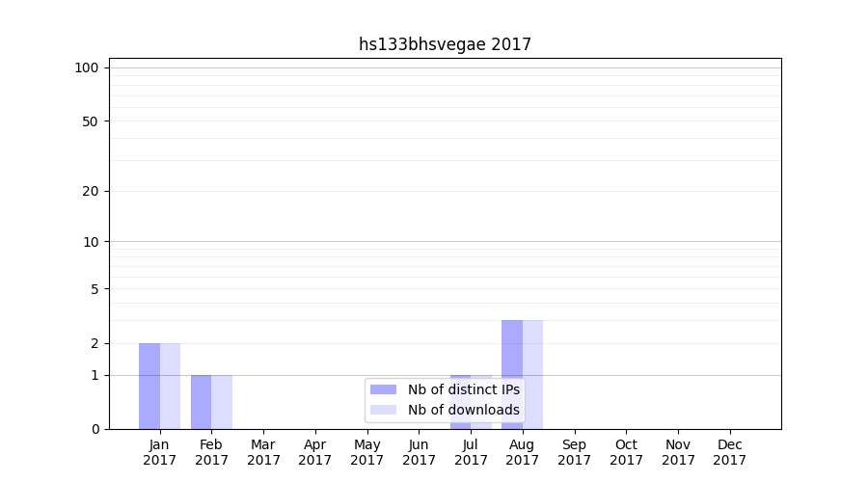Click the y-axis tick label 100

(87, 67)
